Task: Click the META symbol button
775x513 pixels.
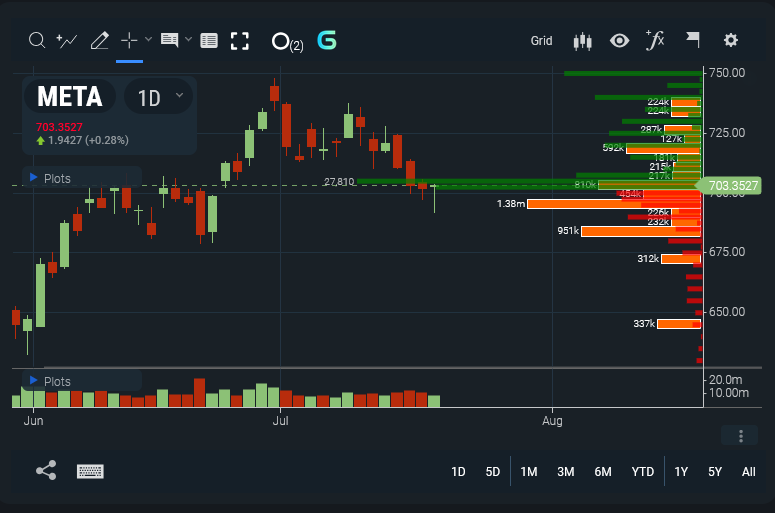Action: (70, 96)
